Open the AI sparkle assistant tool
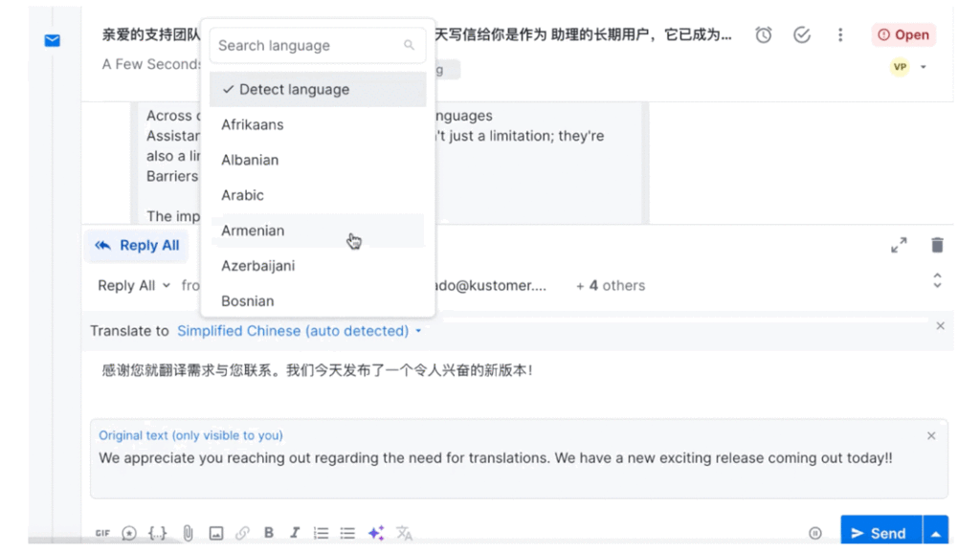 [376, 533]
